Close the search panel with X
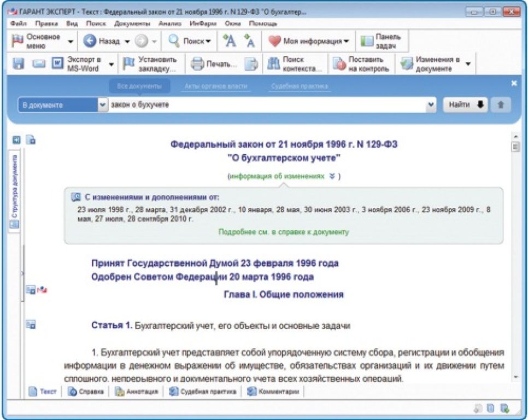 514,83
